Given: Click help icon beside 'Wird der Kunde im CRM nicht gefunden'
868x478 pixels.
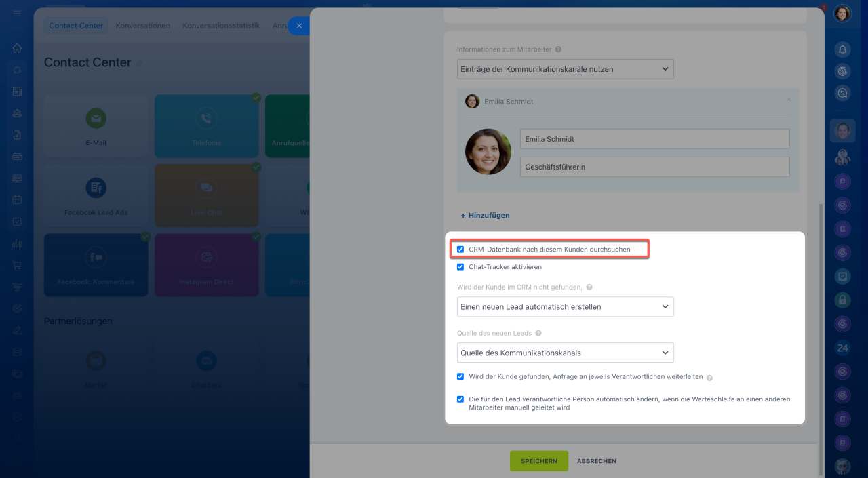Looking at the screenshot, I should 589,287.
